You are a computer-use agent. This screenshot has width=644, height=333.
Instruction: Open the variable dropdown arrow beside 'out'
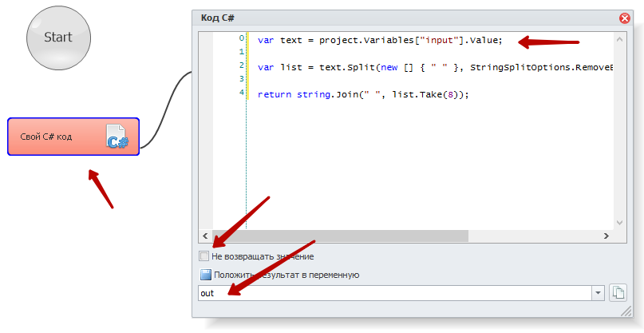pos(598,293)
